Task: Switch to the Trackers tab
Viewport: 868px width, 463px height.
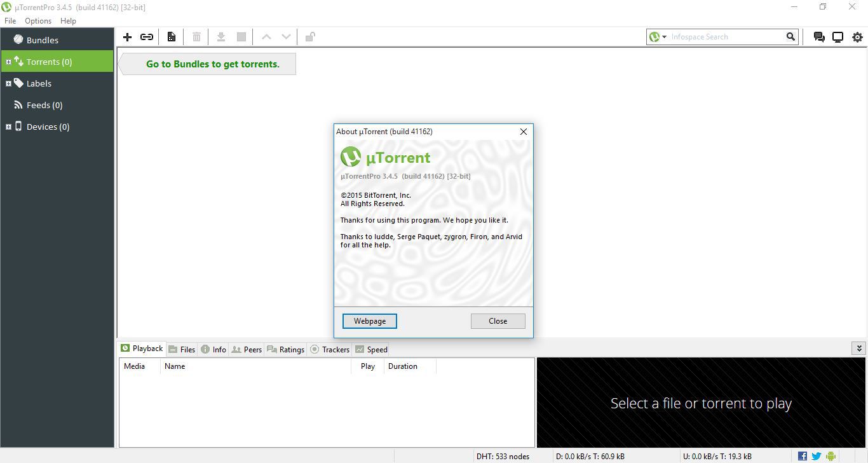Action: (330, 349)
